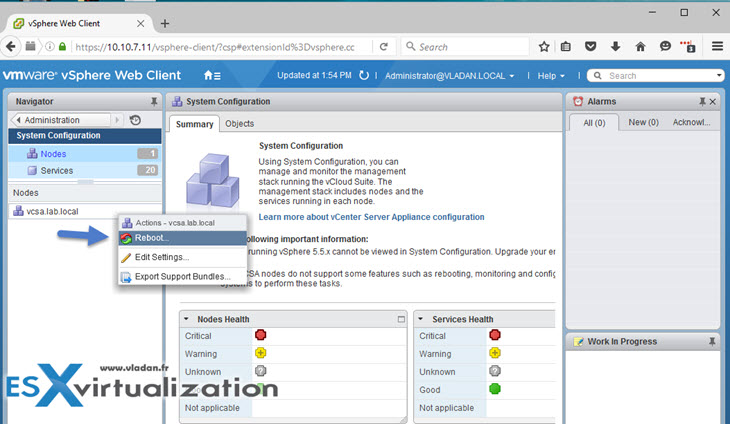Image resolution: width=730 pixels, height=424 pixels.
Task: Click the Nodes count badge 1
Action: click(148, 153)
